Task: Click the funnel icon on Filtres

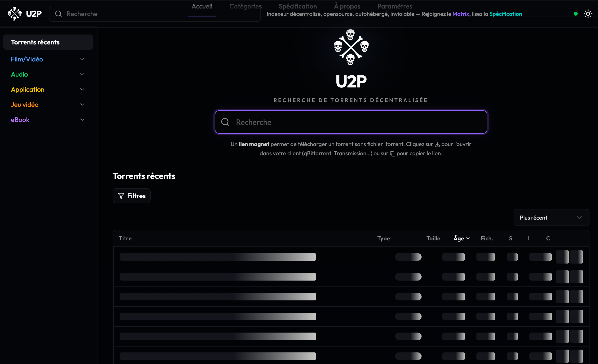Action: coord(121,196)
